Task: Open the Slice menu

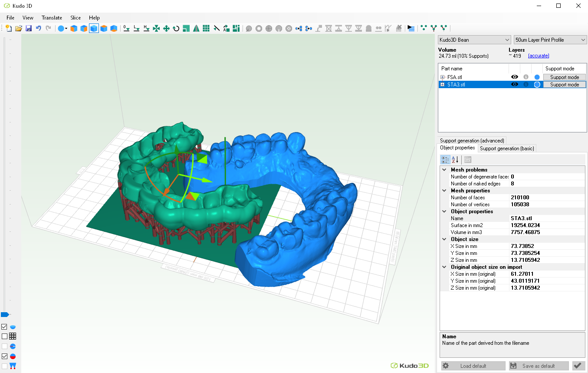Action: tap(75, 18)
